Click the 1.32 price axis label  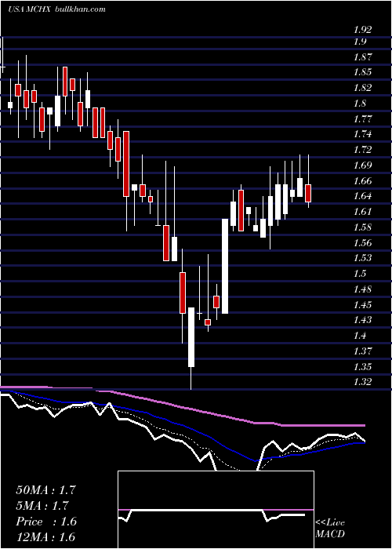pyautogui.click(x=362, y=382)
